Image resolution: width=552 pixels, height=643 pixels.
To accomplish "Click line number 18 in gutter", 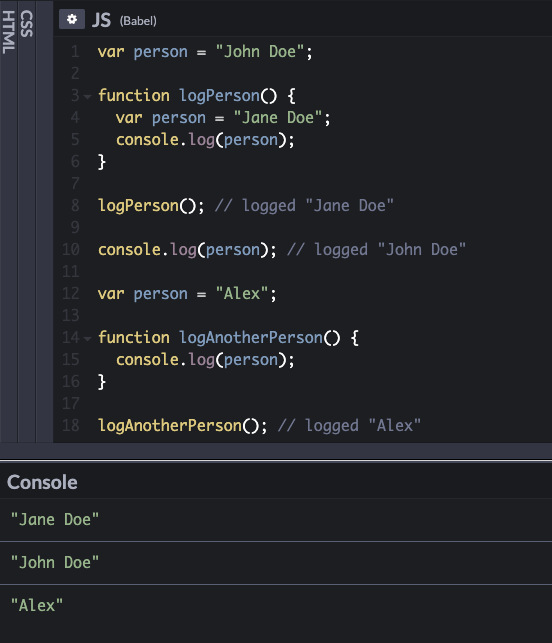I will [71, 426].
